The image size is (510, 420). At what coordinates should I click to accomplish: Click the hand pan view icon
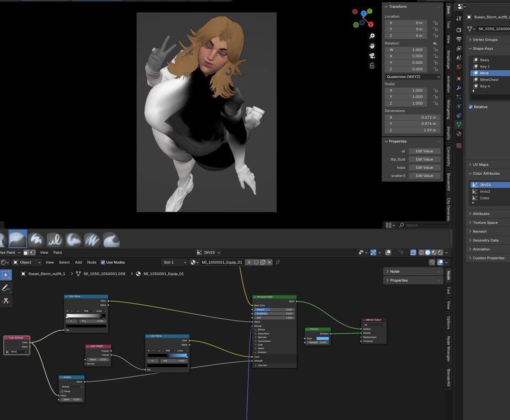[372, 46]
